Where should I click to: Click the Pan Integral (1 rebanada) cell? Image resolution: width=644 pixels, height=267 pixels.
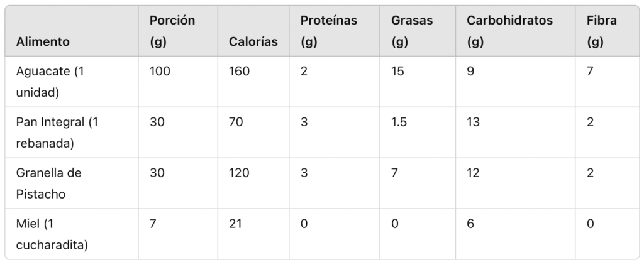tap(57, 133)
